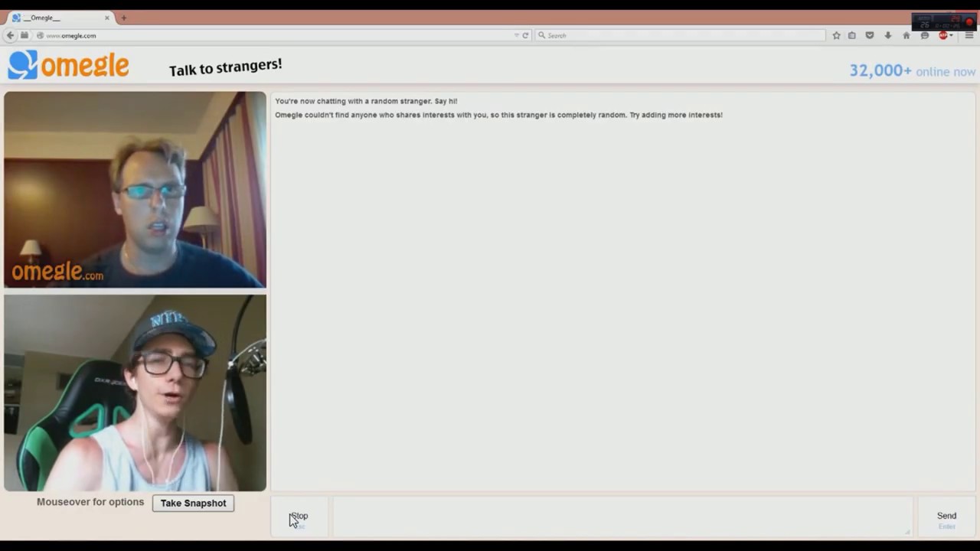Stop the current chat
980x551 pixels.
coord(299,517)
